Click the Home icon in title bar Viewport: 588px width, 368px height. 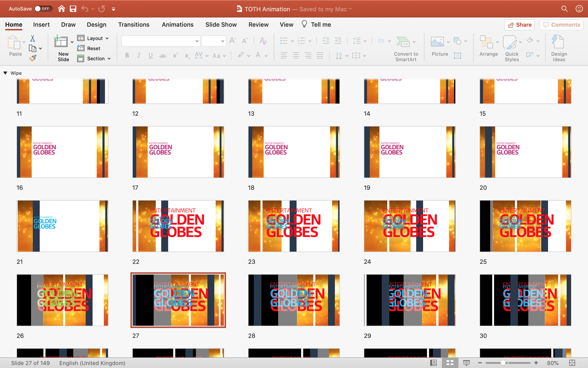pyautogui.click(x=62, y=9)
